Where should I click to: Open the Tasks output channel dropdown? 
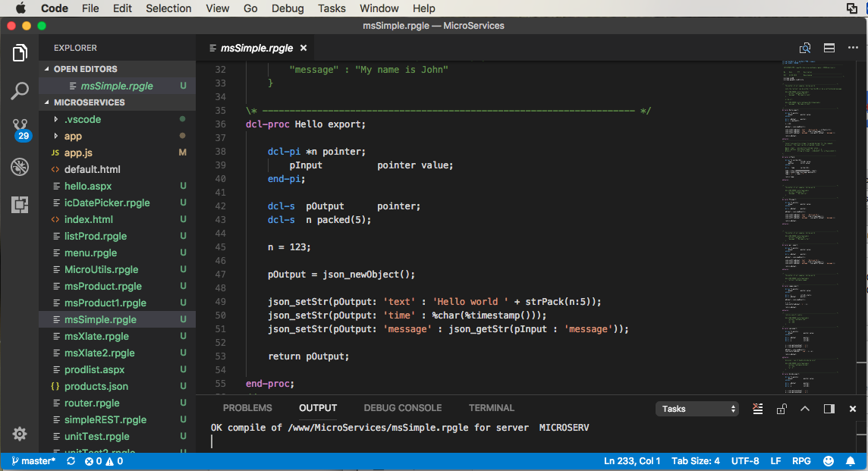(697, 409)
